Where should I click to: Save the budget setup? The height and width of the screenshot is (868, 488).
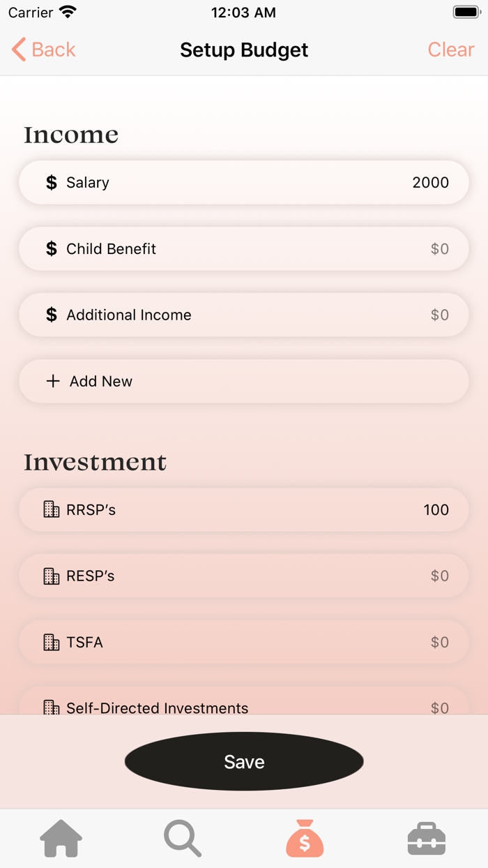(244, 762)
